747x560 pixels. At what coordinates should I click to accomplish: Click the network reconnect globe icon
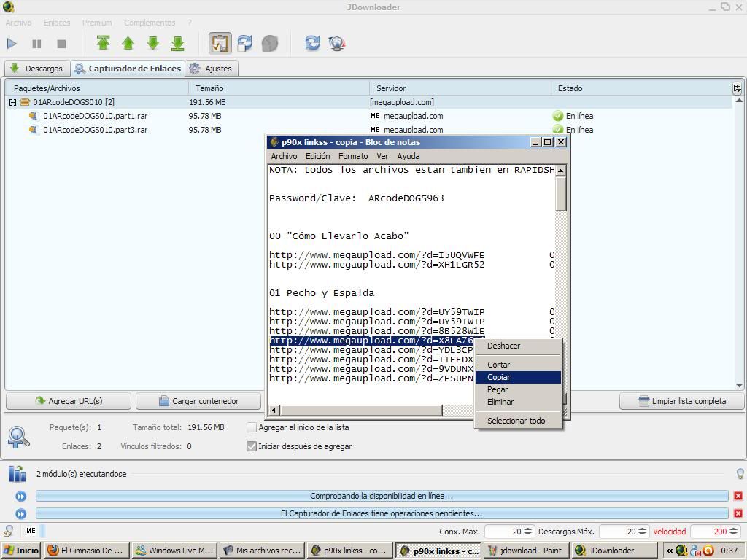tap(337, 43)
